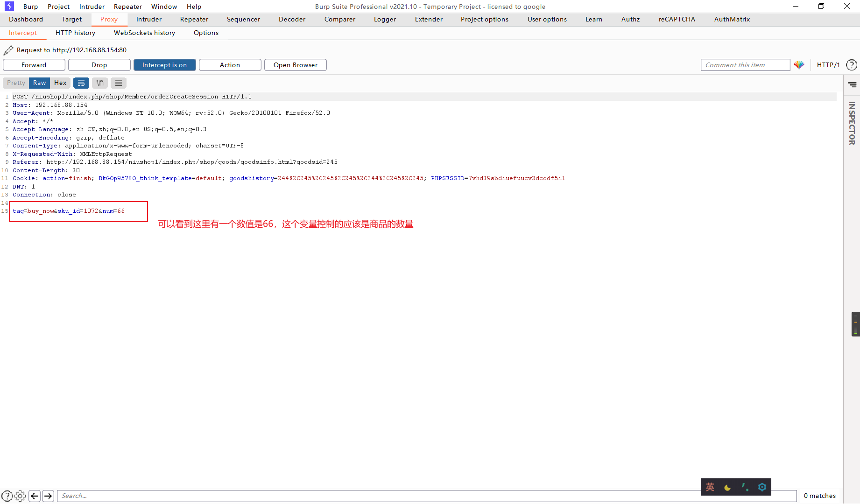Open the message editor hamburger menu icon

coord(118,83)
